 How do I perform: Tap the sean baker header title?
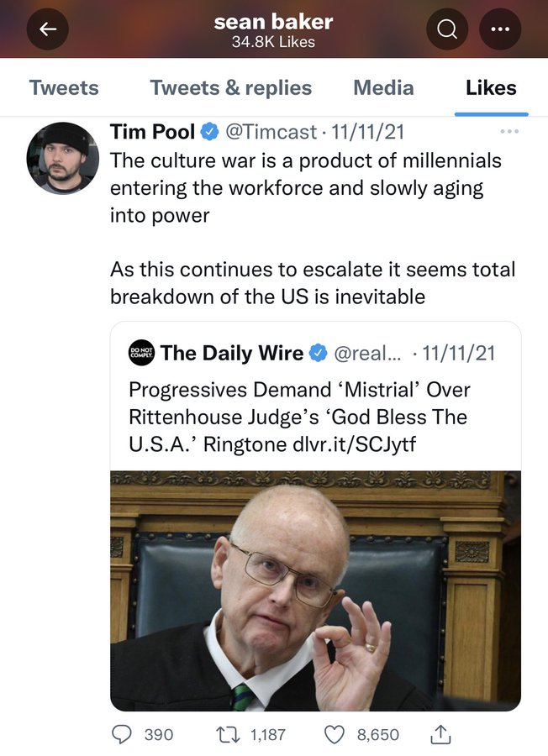273,22
